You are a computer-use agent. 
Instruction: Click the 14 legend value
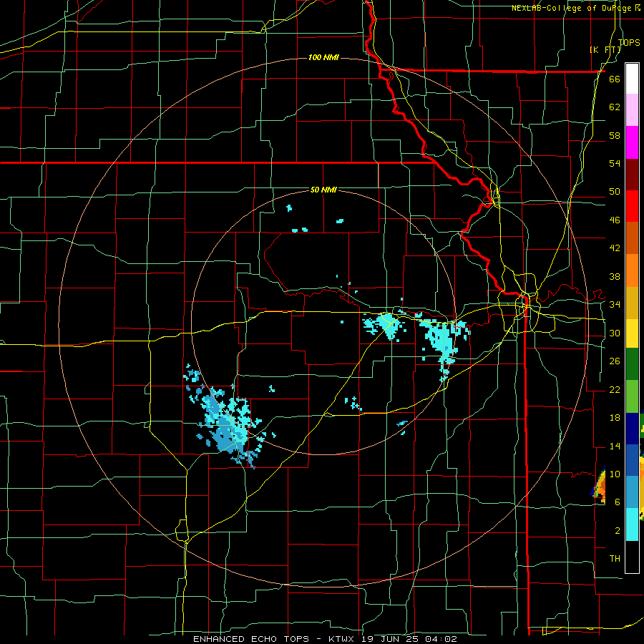tap(615, 446)
